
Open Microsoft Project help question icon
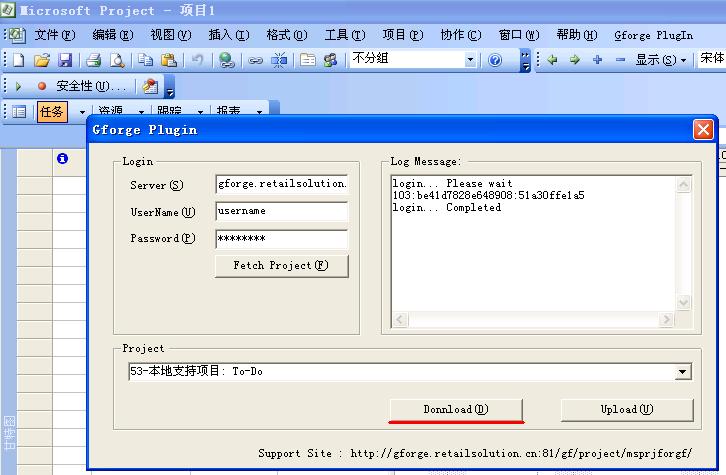tap(495, 60)
